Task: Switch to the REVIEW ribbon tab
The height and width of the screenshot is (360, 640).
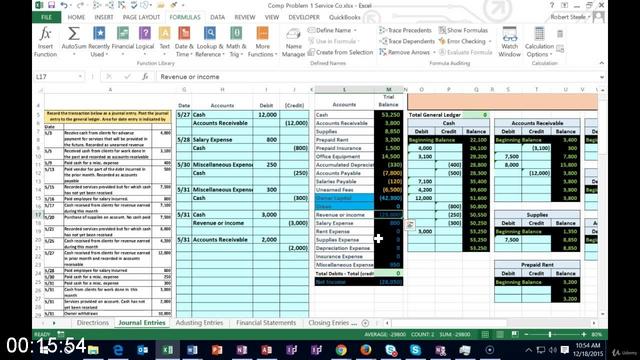Action: (x=244, y=17)
